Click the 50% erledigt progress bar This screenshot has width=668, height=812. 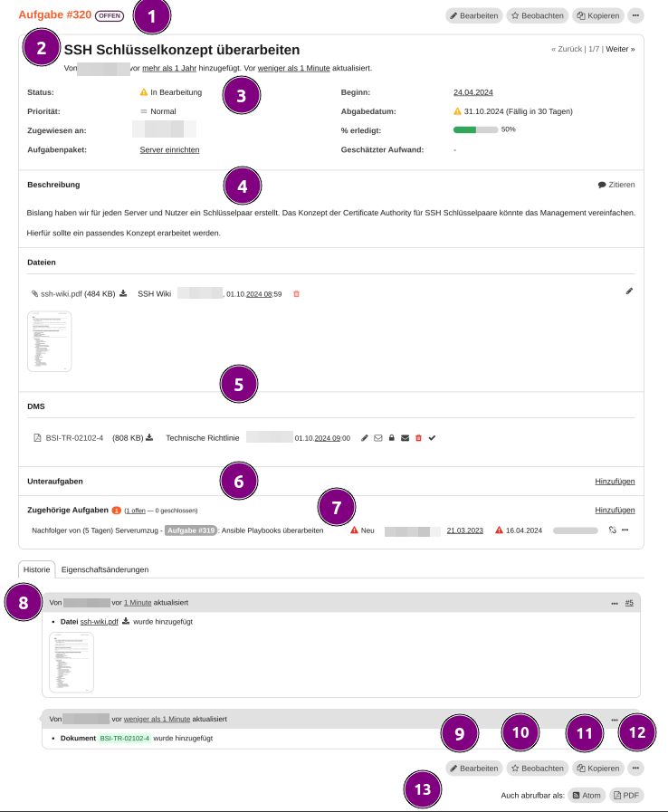pos(475,129)
